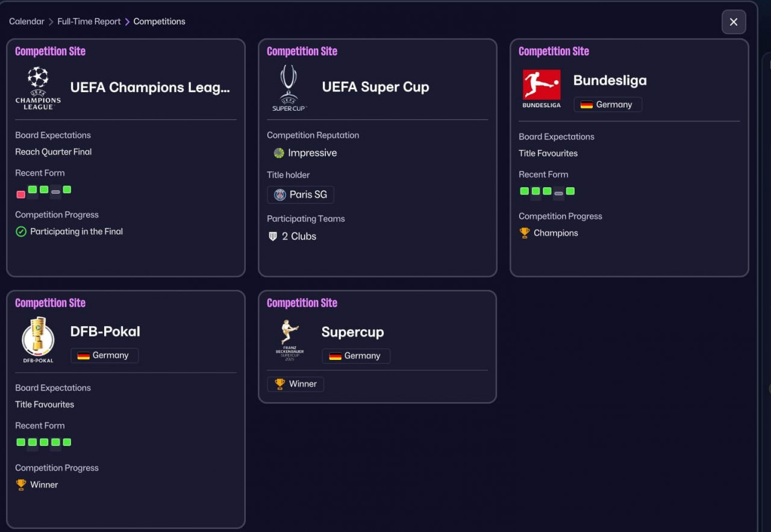Go back to Full-Time Report breadcrumb
Screen dimensions: 771x532
(x=89, y=21)
